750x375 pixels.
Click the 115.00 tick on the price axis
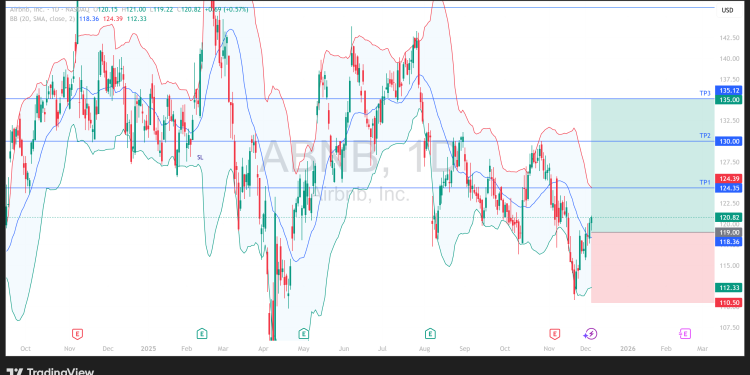coord(730,265)
